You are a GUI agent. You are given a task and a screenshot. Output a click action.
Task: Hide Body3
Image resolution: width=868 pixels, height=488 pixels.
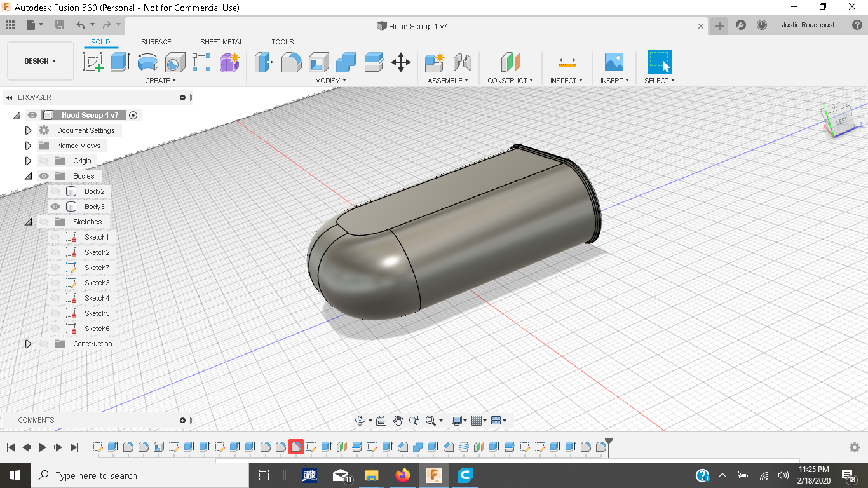[55, 207]
